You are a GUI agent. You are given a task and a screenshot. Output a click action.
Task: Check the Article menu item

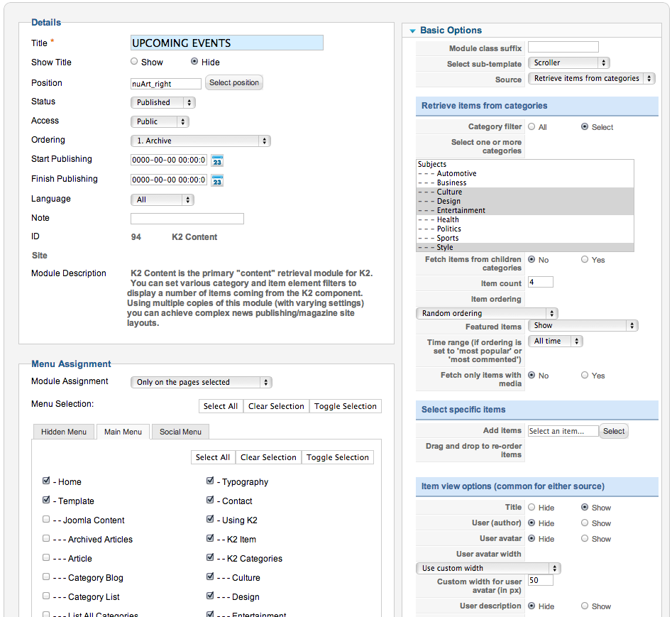click(46, 557)
